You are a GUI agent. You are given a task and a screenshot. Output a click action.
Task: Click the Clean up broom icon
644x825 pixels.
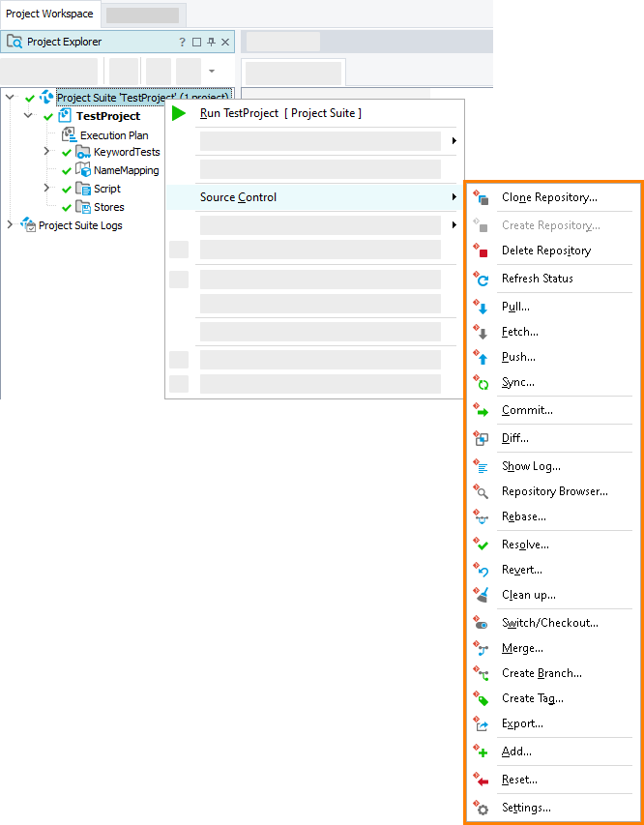click(481, 596)
